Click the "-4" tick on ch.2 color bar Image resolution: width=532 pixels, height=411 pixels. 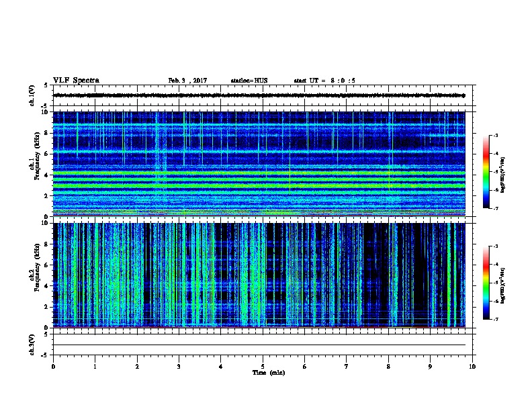point(495,265)
